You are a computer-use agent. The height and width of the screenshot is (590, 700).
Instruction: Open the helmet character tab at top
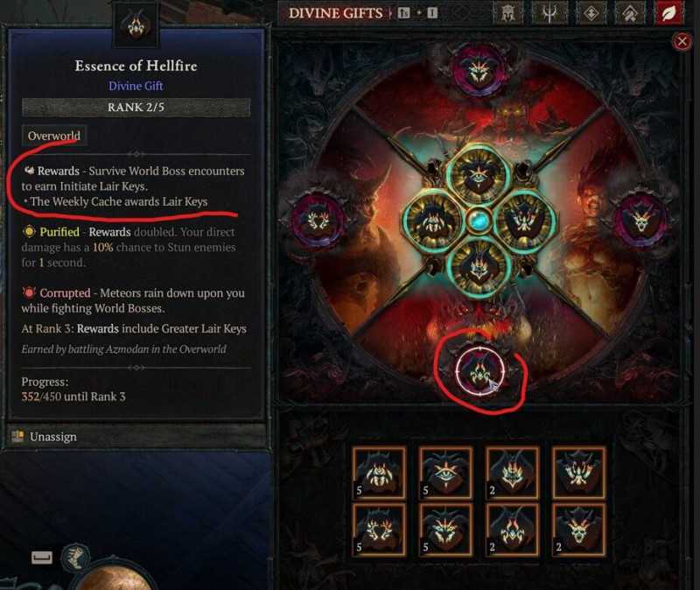507,13
